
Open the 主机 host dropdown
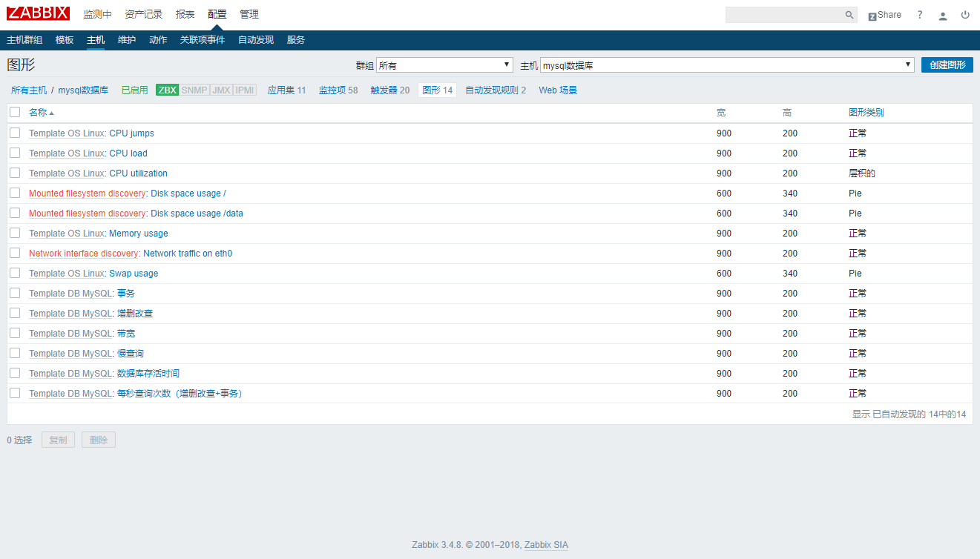click(x=727, y=65)
